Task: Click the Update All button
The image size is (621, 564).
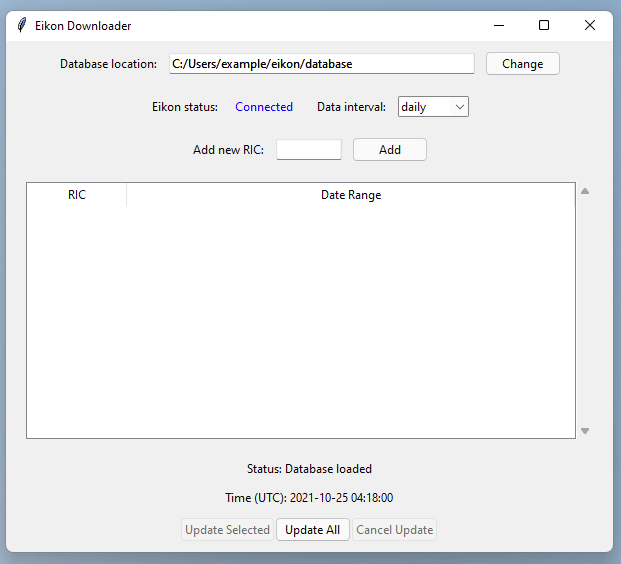Action: (312, 530)
